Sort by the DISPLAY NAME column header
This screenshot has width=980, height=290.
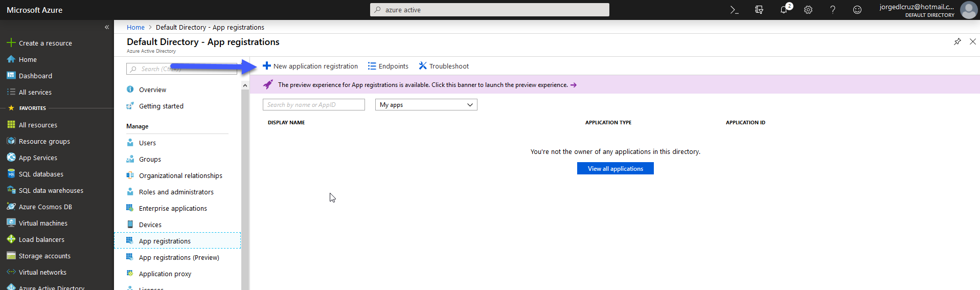click(x=286, y=123)
